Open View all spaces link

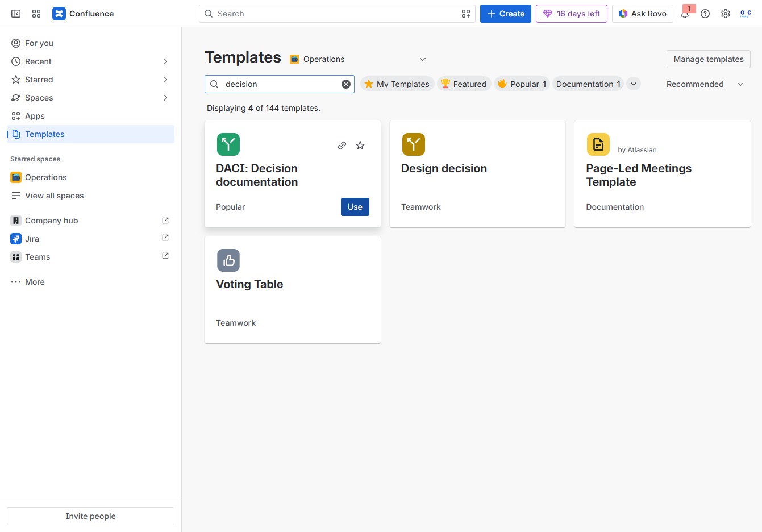90,196
